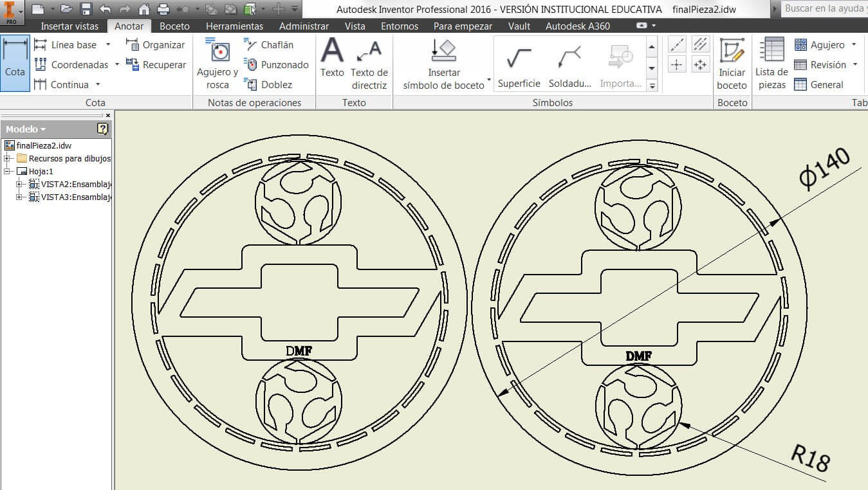Open the Para empezar tab
This screenshot has width=868, height=490.
pyautogui.click(x=463, y=26)
